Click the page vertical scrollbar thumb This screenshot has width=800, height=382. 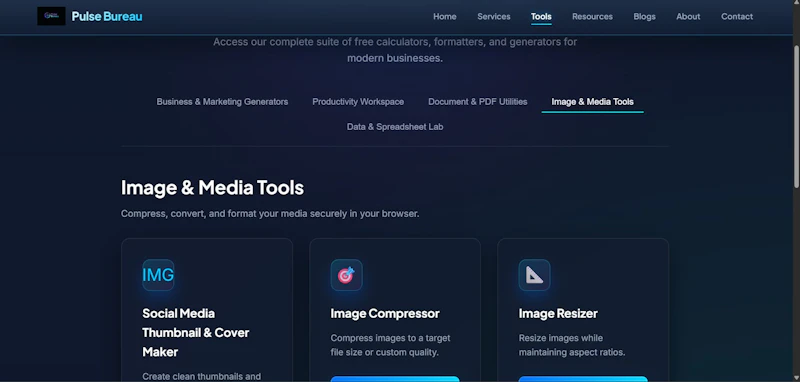click(x=796, y=117)
